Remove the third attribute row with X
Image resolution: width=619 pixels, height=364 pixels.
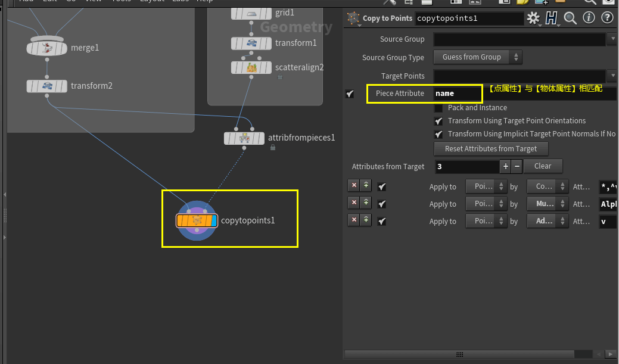(354, 219)
